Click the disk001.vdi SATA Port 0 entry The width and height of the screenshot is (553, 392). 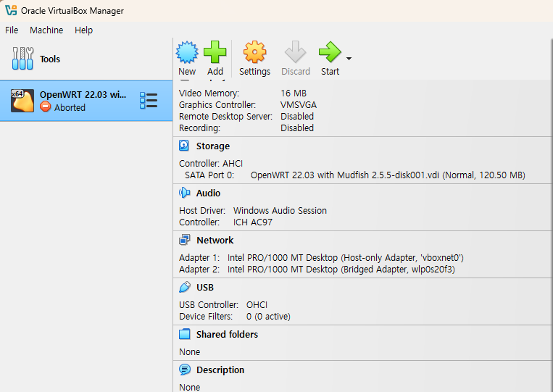click(x=388, y=175)
